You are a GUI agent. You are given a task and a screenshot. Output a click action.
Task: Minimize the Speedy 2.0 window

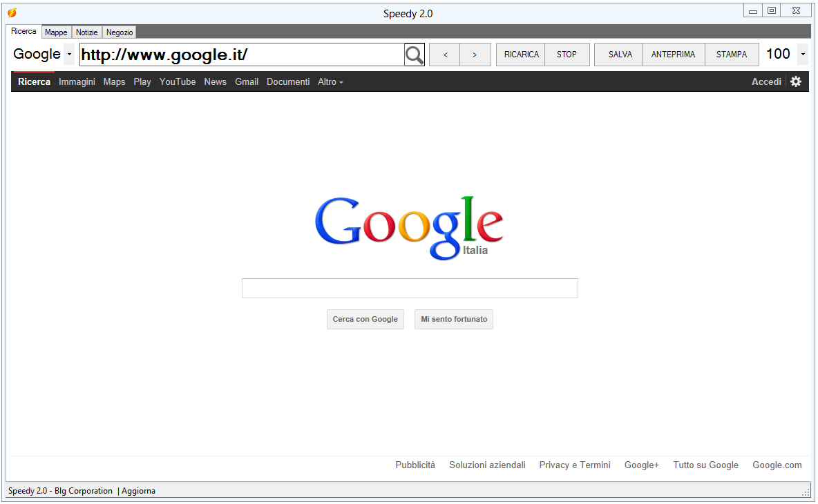(753, 11)
